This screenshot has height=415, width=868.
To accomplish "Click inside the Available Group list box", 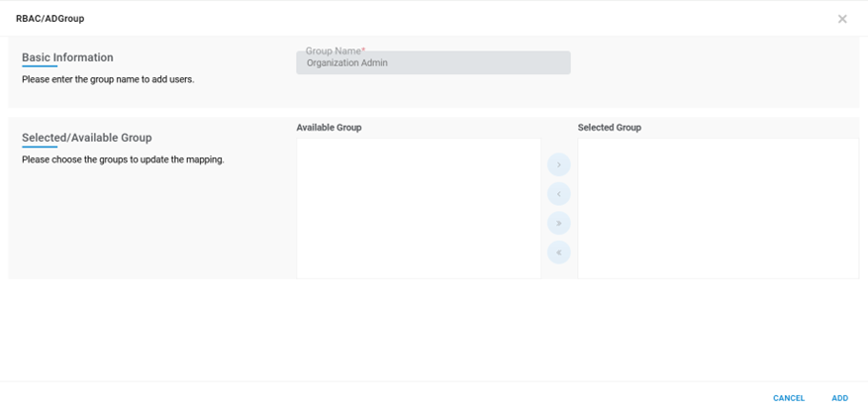I will click(419, 208).
